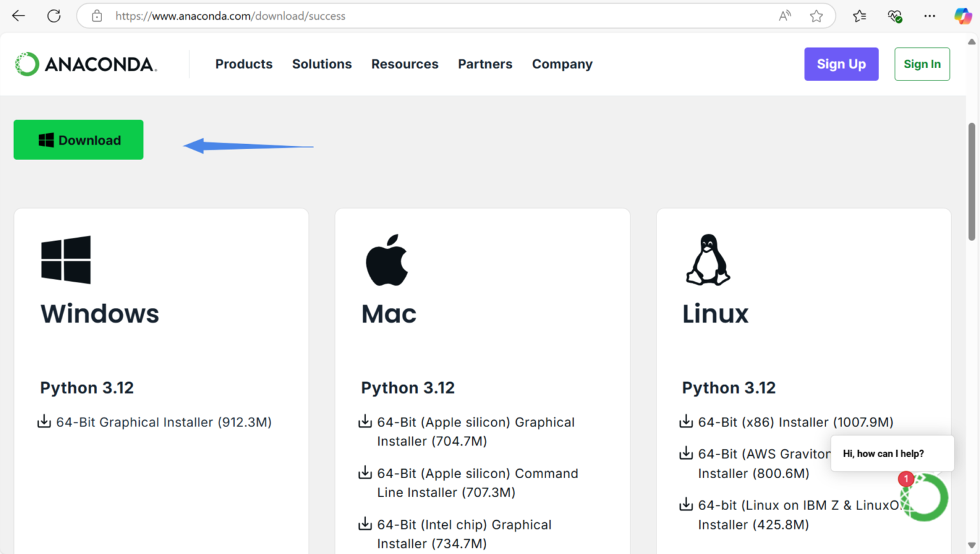
Task: Click the scrollbar up arrow
Action: click(972, 41)
